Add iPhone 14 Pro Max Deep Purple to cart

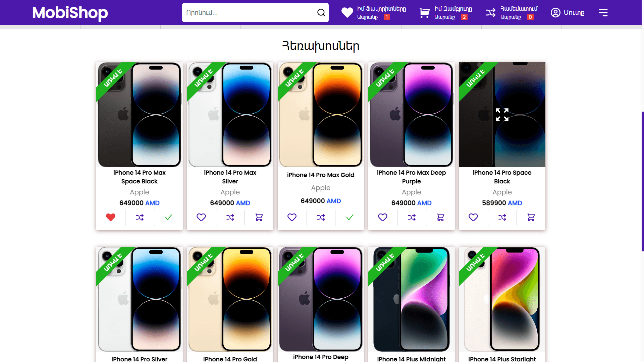tap(440, 218)
